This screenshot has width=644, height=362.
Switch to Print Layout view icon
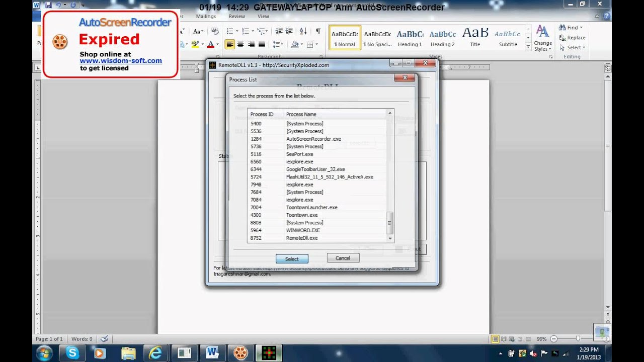click(x=495, y=339)
